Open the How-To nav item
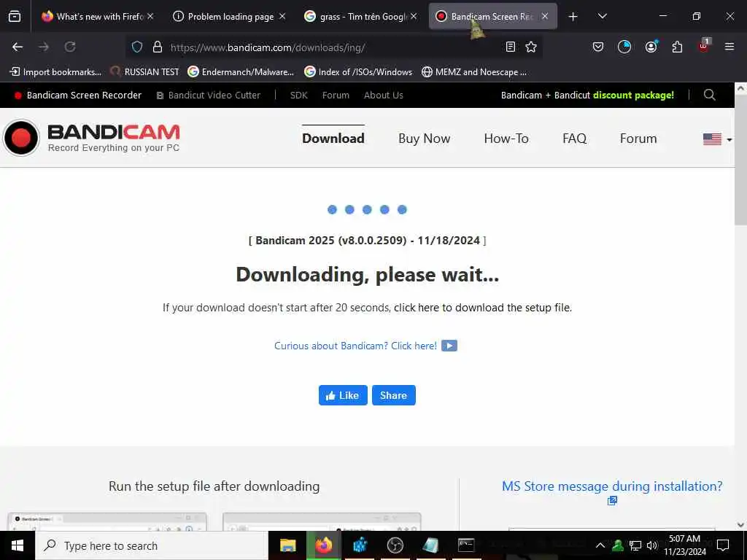 [506, 138]
